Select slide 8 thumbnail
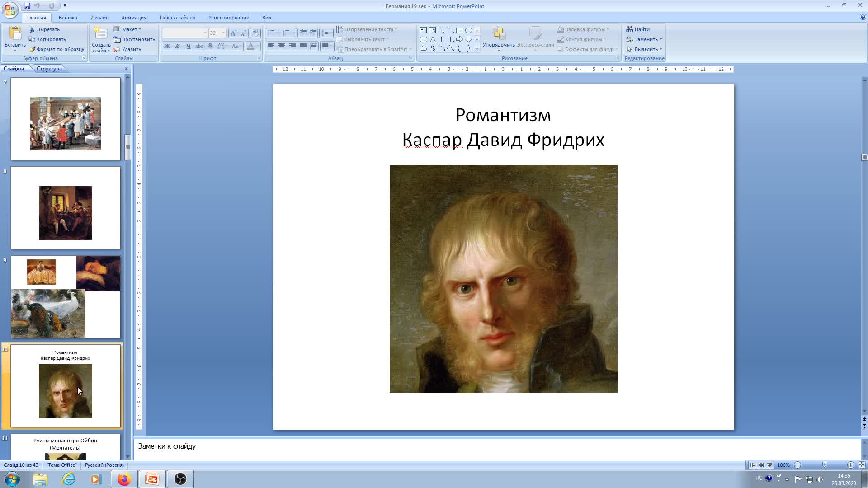 (66, 208)
